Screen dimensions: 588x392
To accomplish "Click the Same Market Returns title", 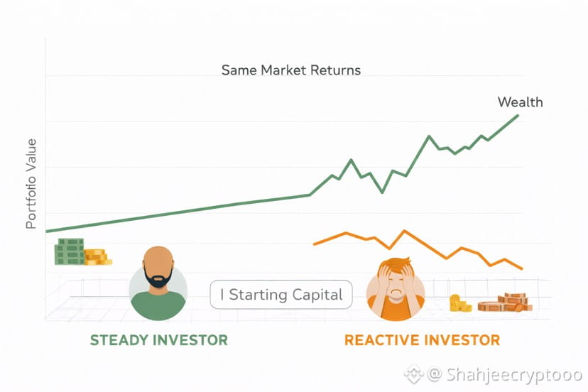I will pyautogui.click(x=291, y=70).
